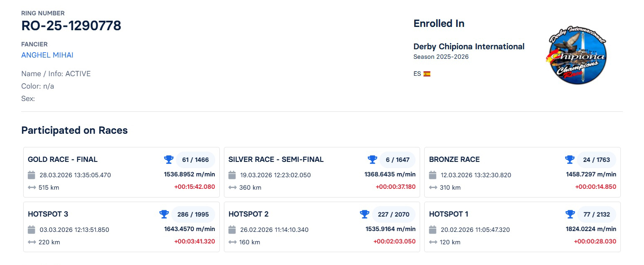
Task: Click the calendar icon on HOTSPOT 1 card
Action: (x=433, y=229)
